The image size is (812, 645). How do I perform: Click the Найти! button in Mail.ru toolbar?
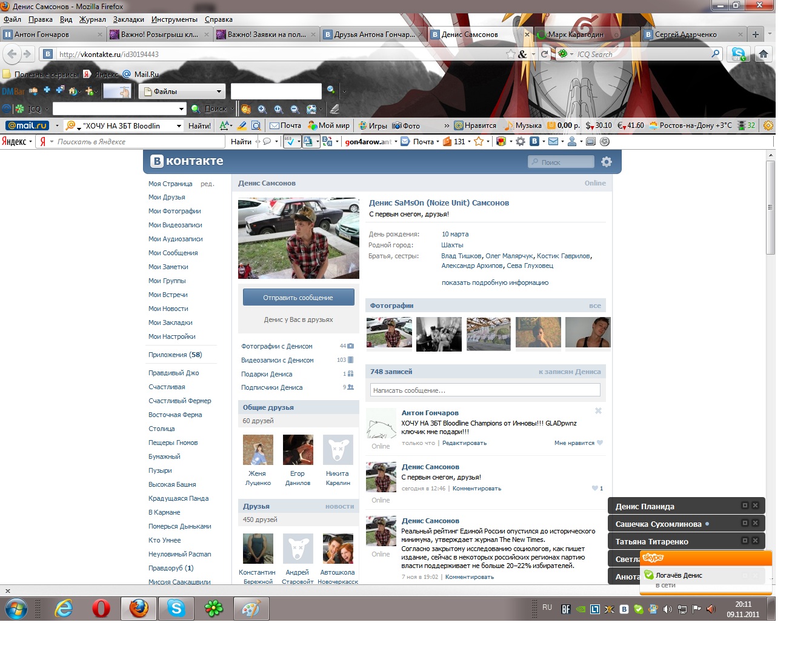(199, 125)
